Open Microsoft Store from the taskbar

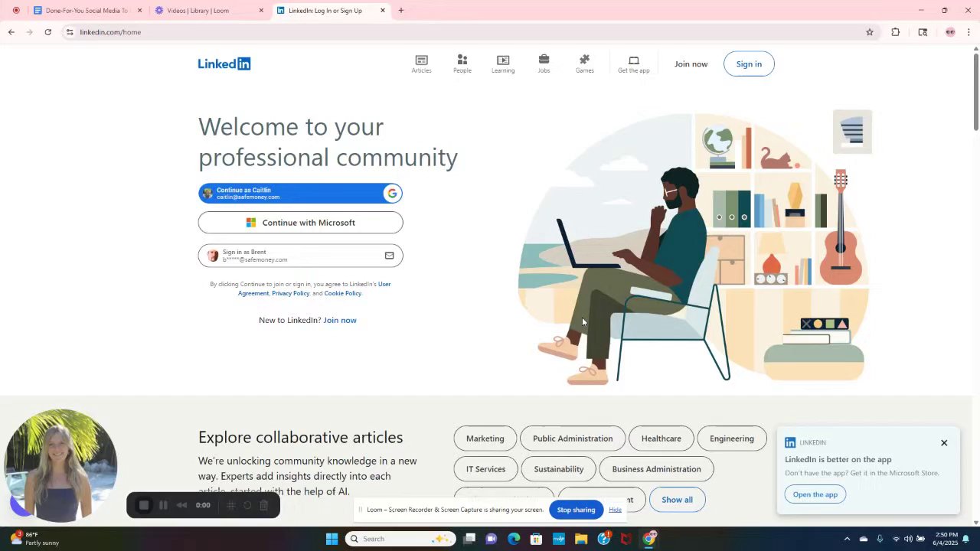coord(536,539)
